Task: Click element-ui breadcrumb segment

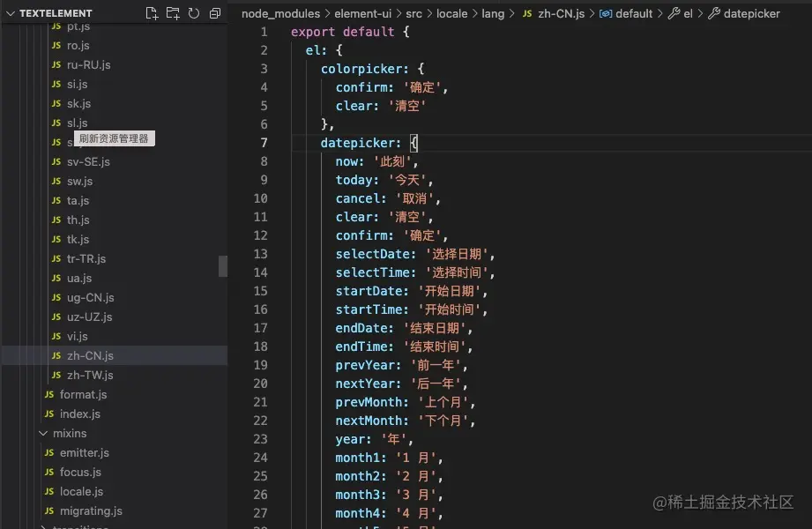Action: 362,13
